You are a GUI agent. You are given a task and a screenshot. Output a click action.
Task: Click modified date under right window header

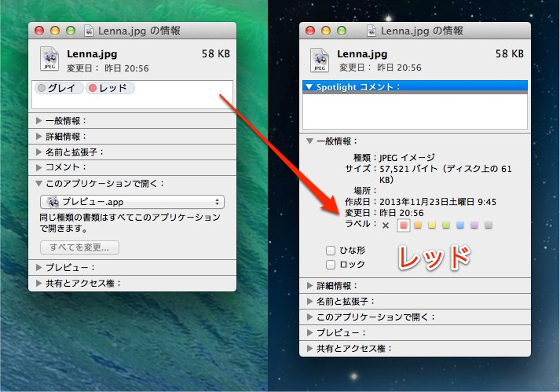380,68
